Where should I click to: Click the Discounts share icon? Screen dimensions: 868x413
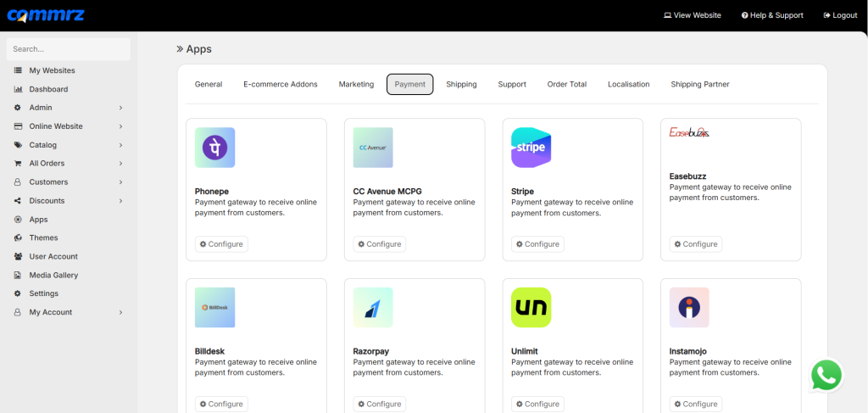[x=18, y=200]
